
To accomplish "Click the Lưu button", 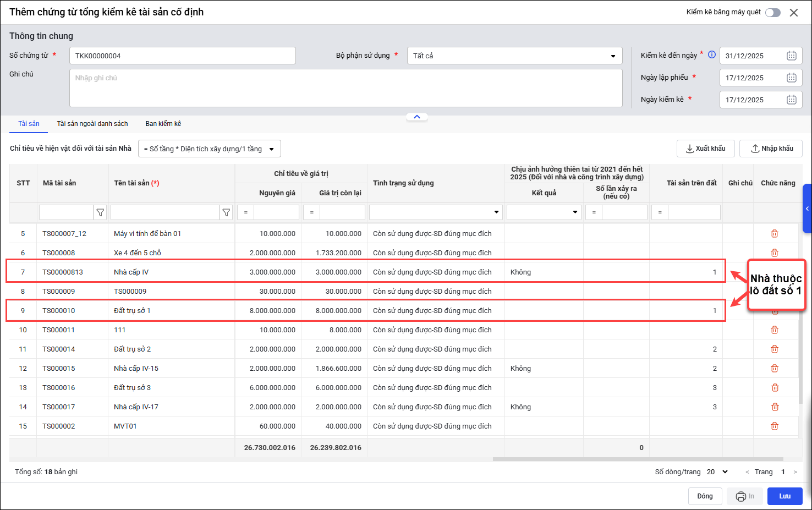I will pos(784,496).
